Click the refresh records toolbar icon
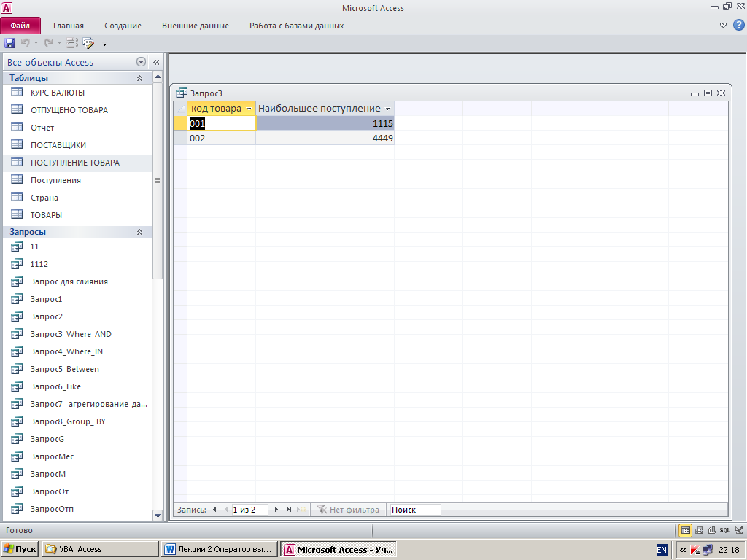This screenshot has width=747, height=560. 72,43
